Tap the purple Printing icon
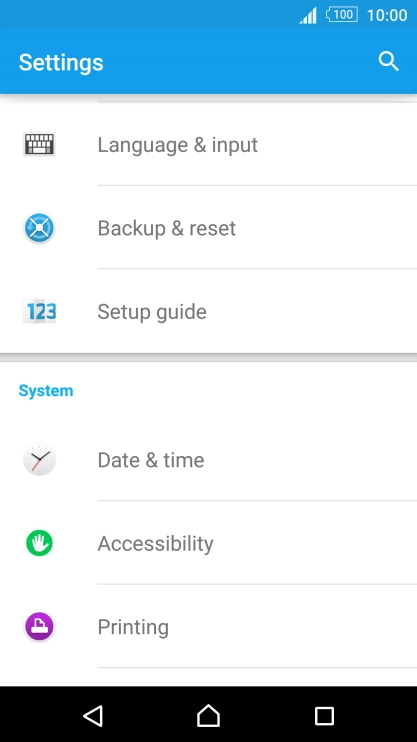This screenshot has height=742, width=417. coord(39,627)
